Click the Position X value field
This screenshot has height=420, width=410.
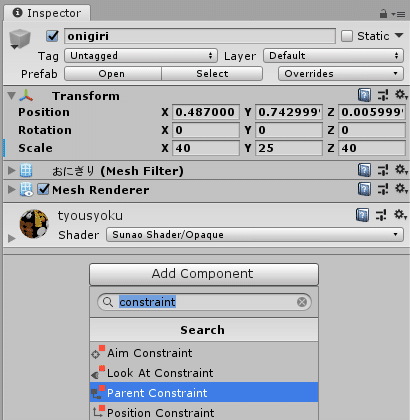click(x=206, y=112)
